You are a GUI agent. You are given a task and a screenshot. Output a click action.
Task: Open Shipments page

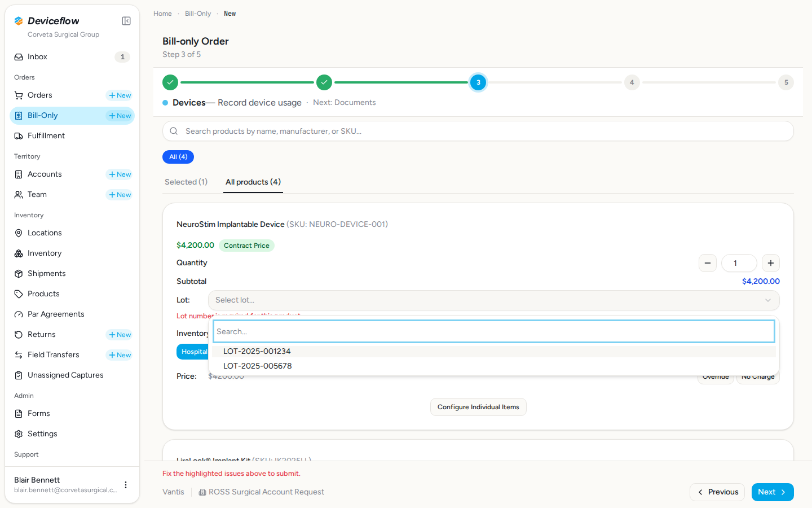72,274
